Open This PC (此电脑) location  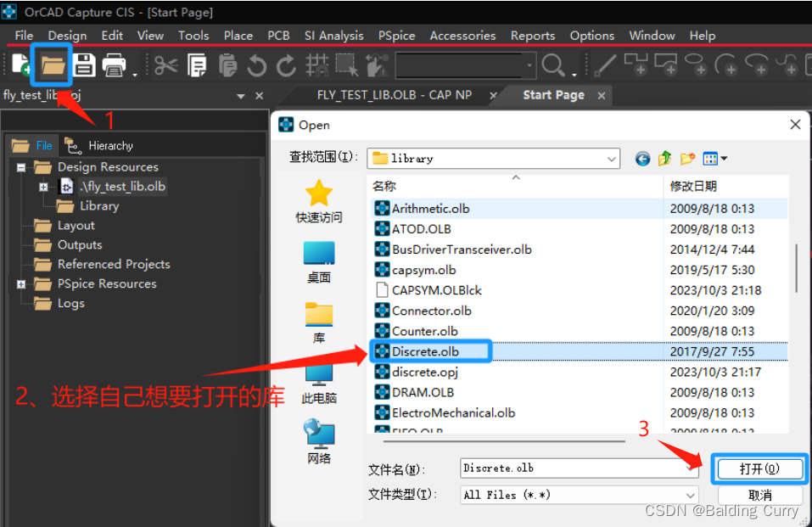point(319,384)
